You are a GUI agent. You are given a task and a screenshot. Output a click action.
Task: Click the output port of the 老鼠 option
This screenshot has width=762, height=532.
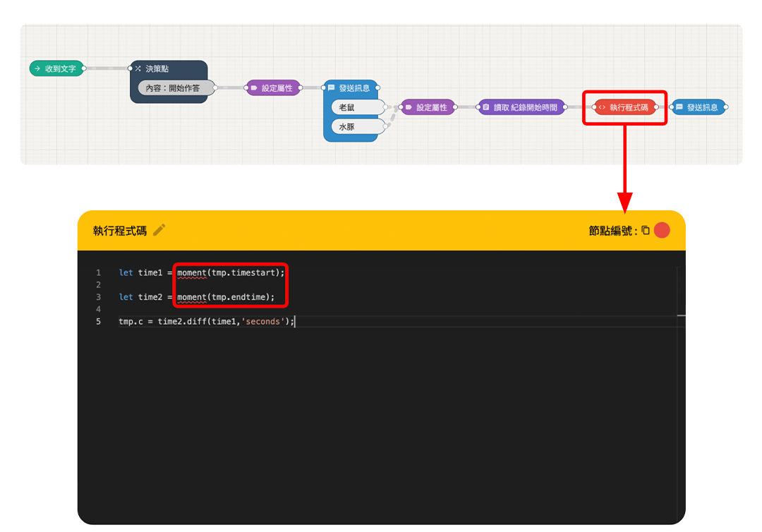(386, 107)
